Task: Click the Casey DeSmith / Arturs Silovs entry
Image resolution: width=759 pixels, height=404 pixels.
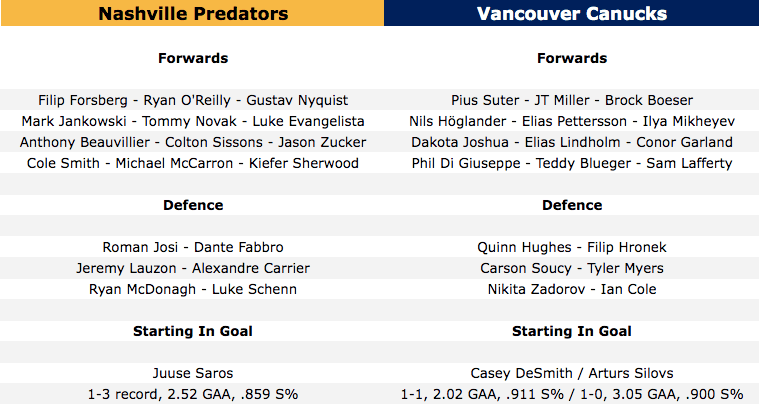Action: 571,372
